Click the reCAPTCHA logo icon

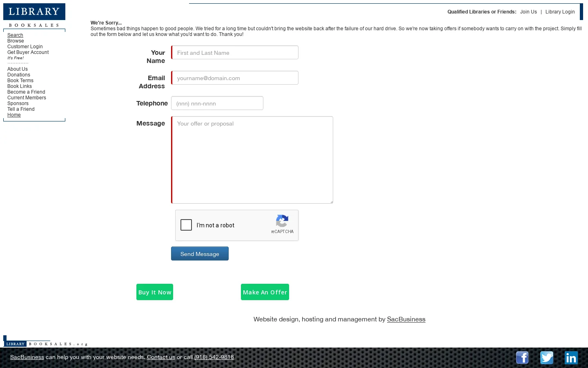[x=282, y=221]
